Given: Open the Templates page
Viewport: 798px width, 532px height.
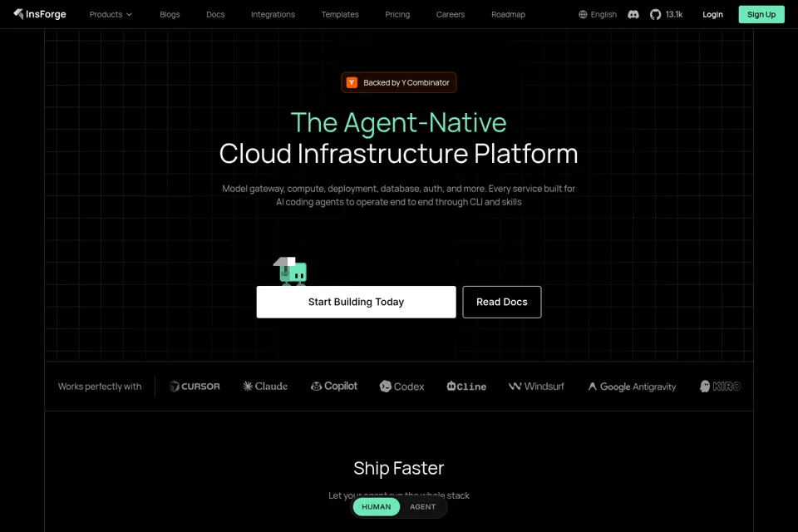Looking at the screenshot, I should pyautogui.click(x=340, y=14).
